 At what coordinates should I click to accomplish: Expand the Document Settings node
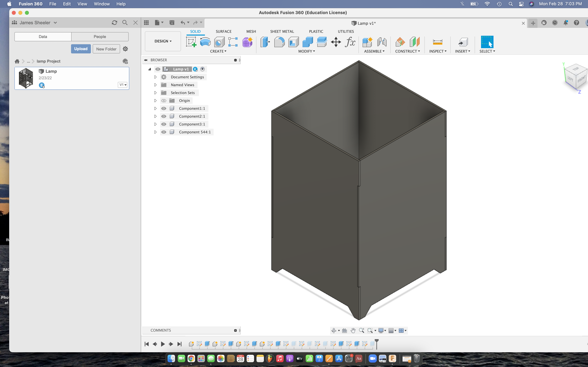156,77
